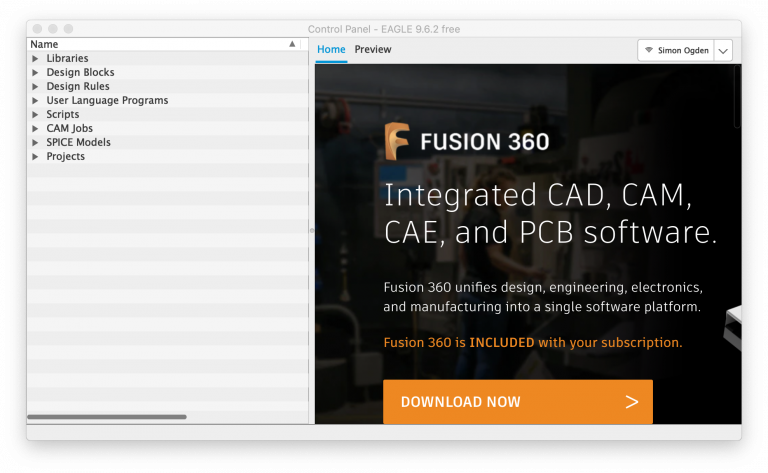Image resolution: width=768 pixels, height=473 pixels.
Task: Click the DOWNLOAD NOW button
Action: tap(517, 402)
